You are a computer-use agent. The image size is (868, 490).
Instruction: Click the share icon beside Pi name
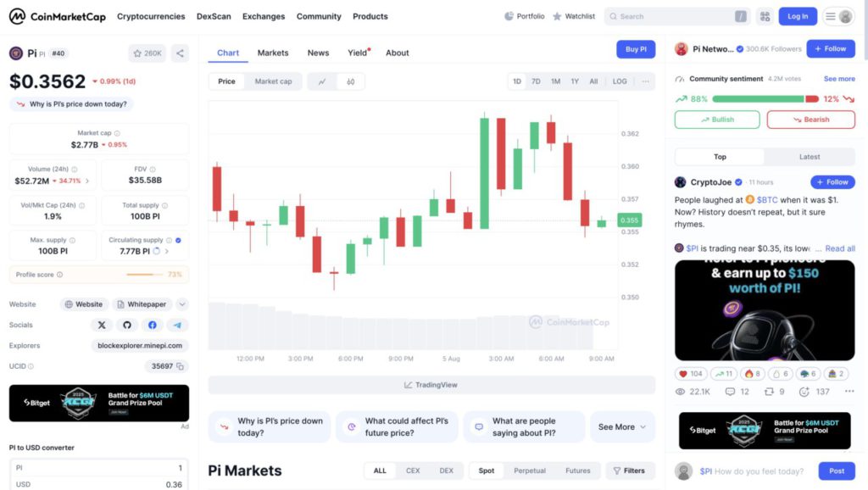(180, 53)
